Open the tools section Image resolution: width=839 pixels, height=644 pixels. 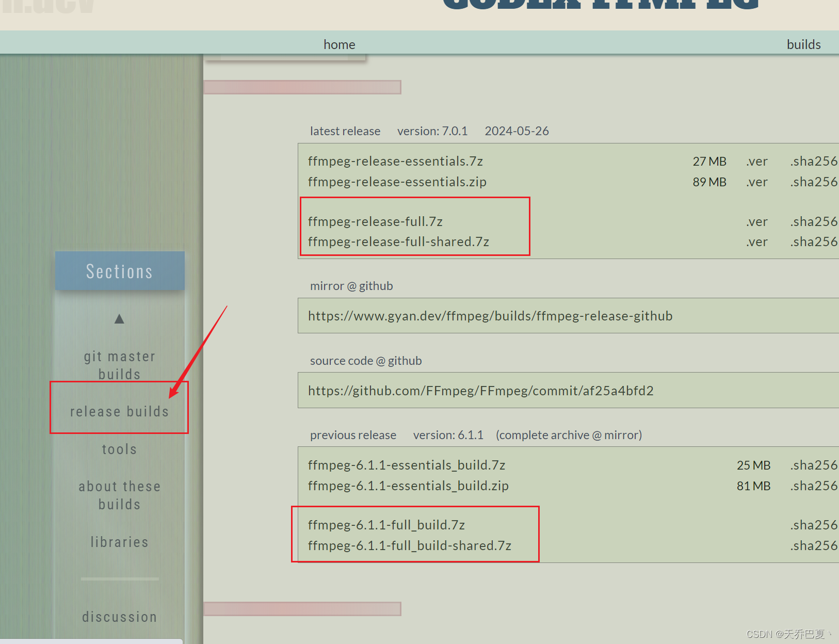coord(119,449)
